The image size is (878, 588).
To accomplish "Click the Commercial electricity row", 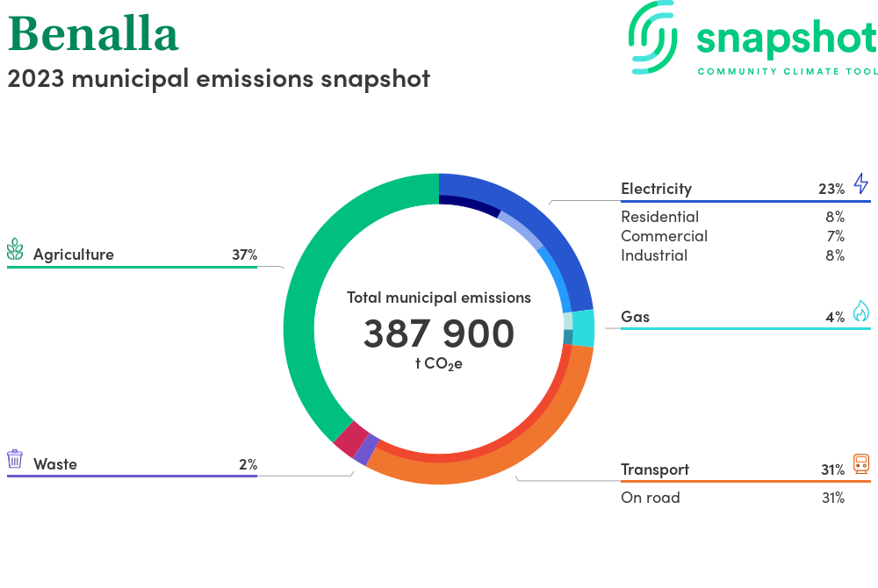I will tap(664, 236).
